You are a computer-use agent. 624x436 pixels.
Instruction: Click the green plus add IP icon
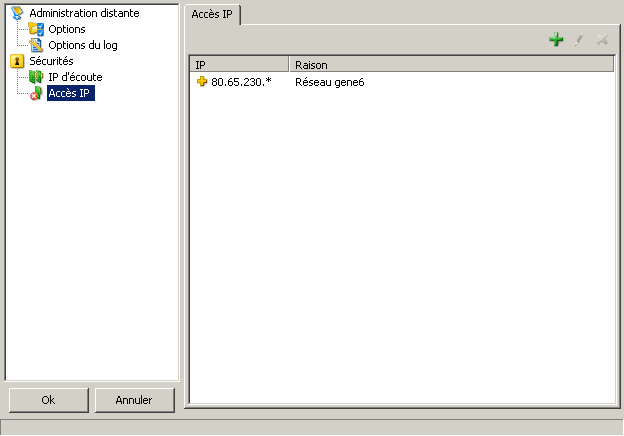tap(556, 39)
